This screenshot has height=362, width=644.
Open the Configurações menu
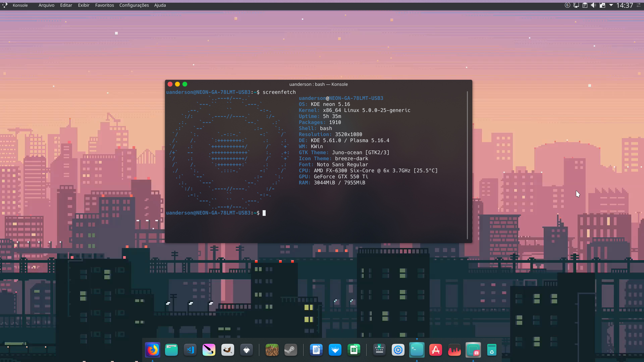(134, 5)
